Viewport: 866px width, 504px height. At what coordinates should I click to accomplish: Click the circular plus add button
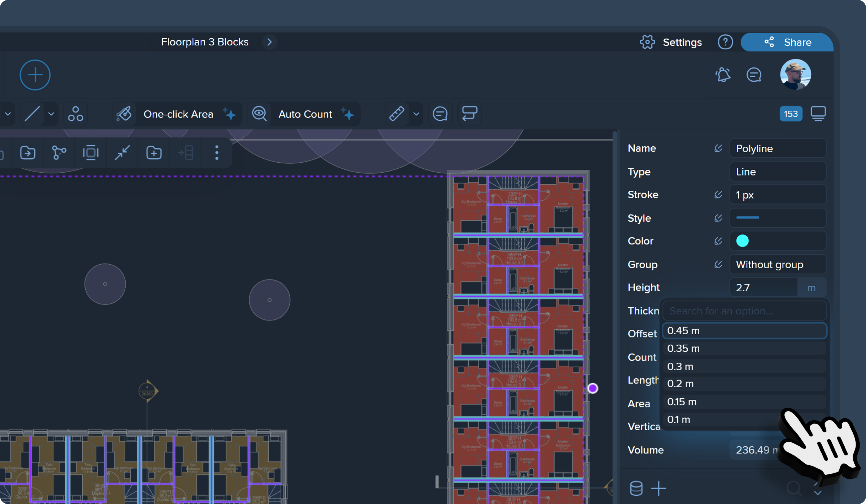[35, 75]
